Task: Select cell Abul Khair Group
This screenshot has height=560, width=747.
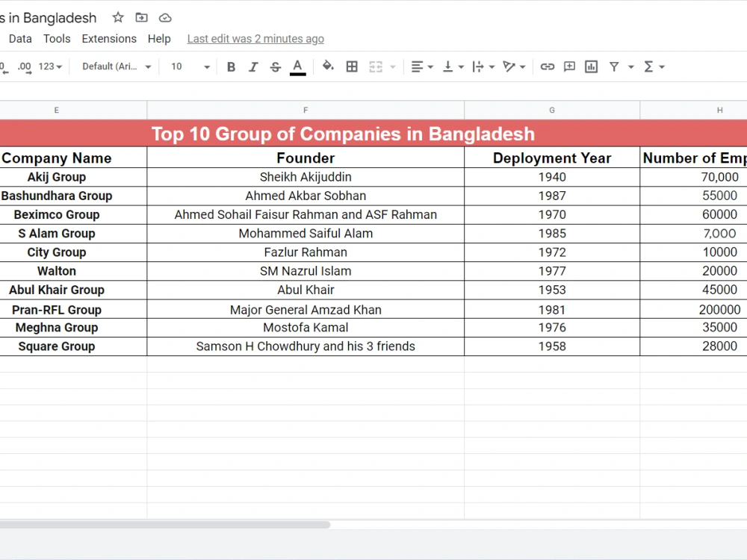Action: tap(73, 290)
